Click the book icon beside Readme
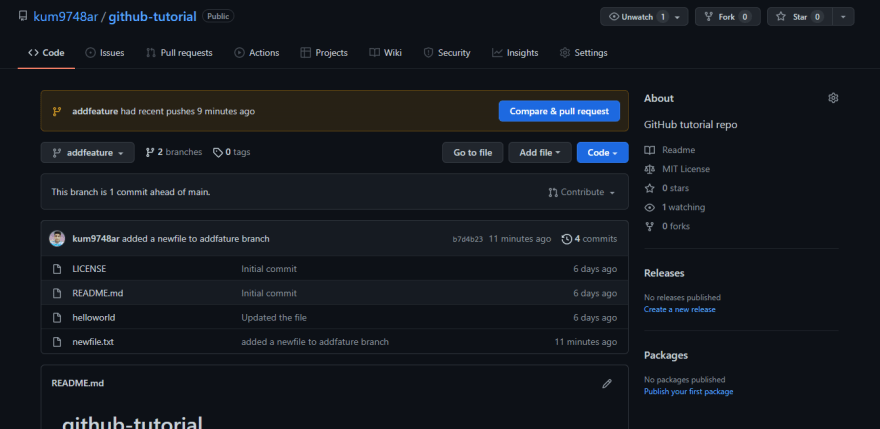 pyautogui.click(x=649, y=150)
